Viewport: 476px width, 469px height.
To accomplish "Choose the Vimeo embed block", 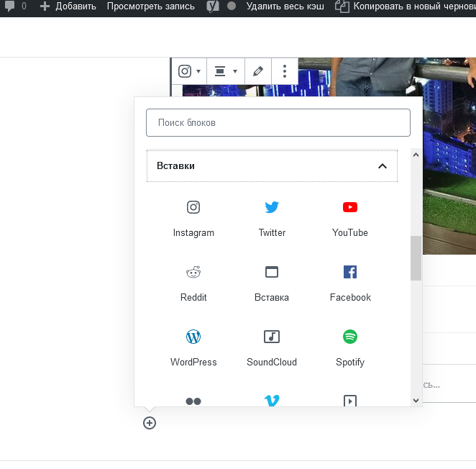I will tap(272, 401).
